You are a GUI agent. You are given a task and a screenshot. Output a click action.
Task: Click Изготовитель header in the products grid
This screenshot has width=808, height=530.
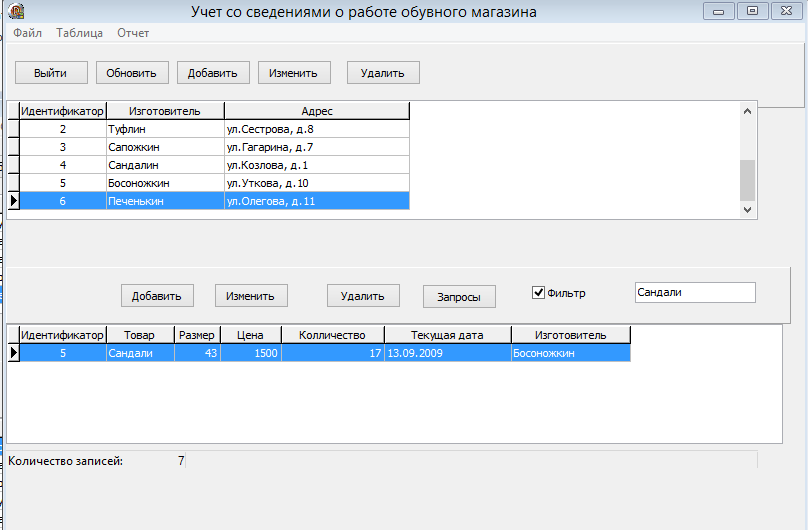[x=571, y=335]
